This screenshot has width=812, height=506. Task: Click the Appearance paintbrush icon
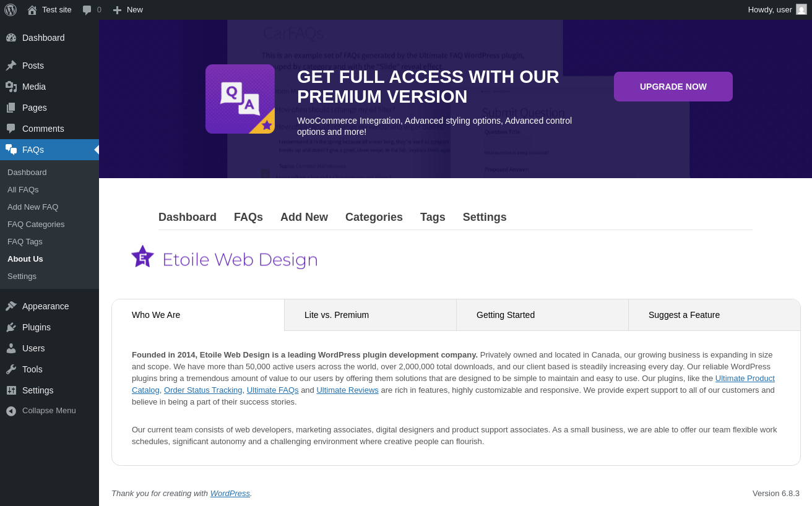coord(11,306)
